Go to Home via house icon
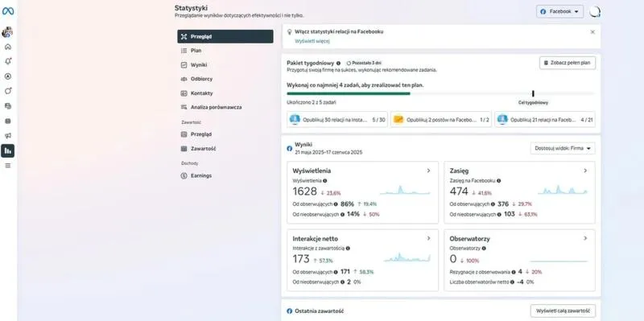Viewport: 644px width, 321px height. 8,47
